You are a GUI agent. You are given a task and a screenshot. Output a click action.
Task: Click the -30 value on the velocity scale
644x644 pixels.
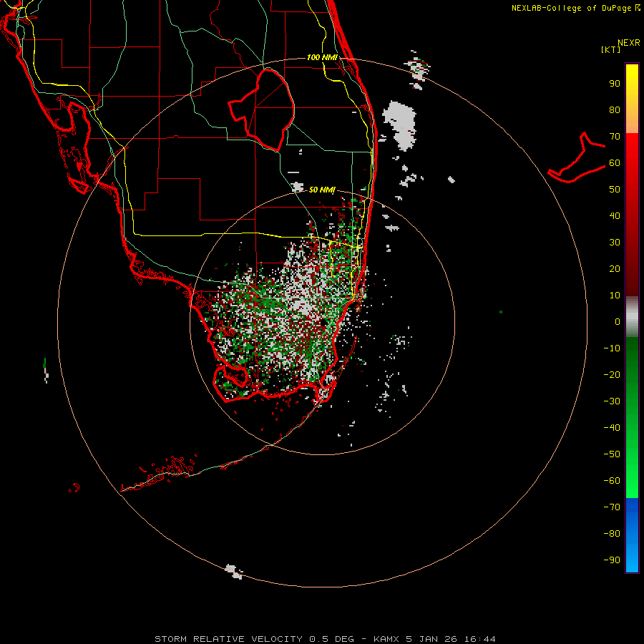tap(612, 401)
